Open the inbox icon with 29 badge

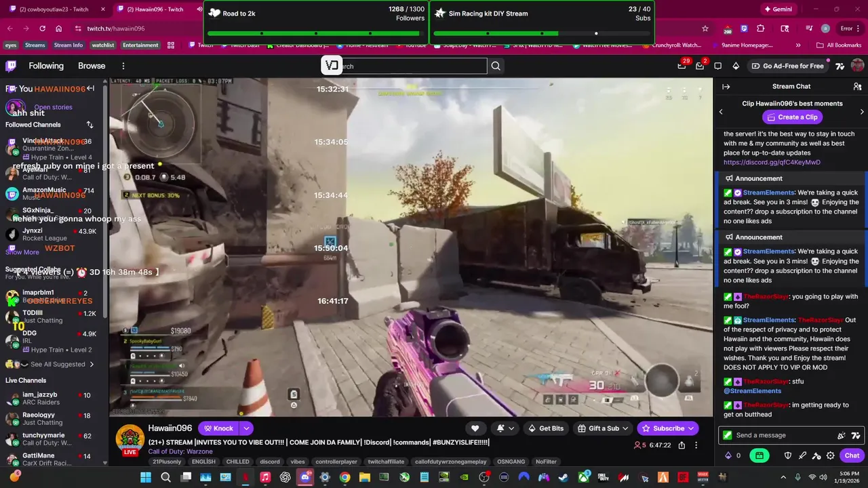coord(682,66)
